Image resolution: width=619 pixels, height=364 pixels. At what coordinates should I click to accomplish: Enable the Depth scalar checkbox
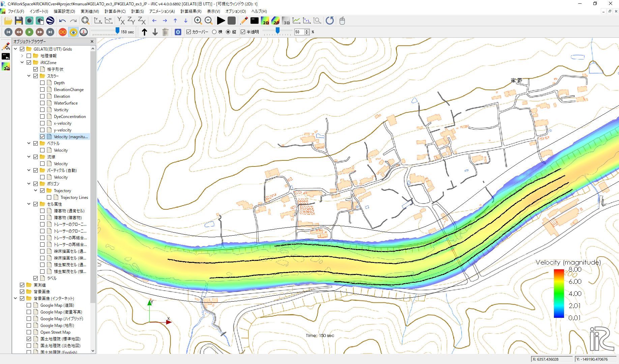(x=42, y=83)
